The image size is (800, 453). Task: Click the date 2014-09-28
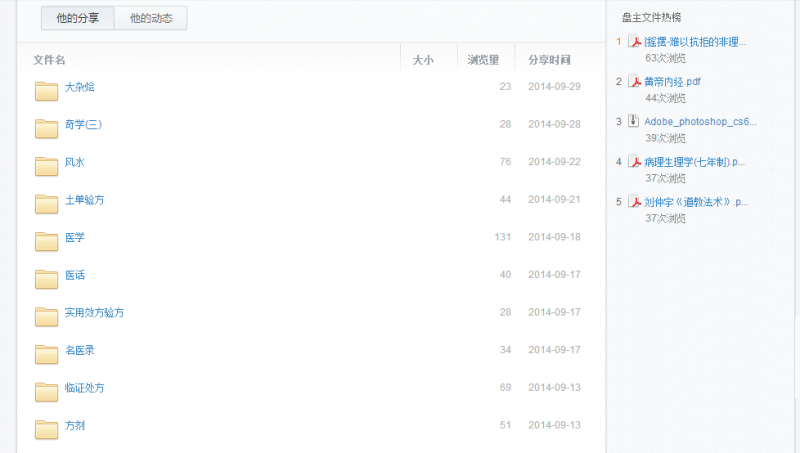click(555, 124)
